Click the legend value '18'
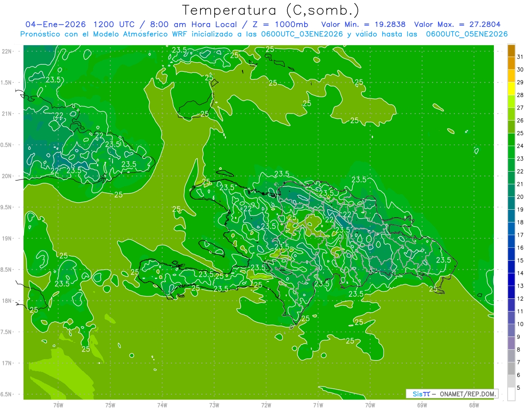This screenshot has height=411, width=532. 520,222
